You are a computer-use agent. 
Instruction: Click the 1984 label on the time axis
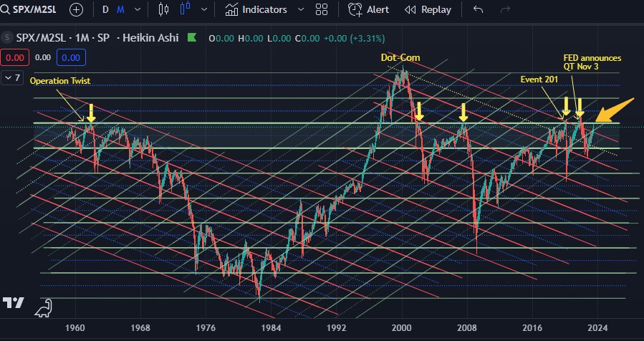271,327
